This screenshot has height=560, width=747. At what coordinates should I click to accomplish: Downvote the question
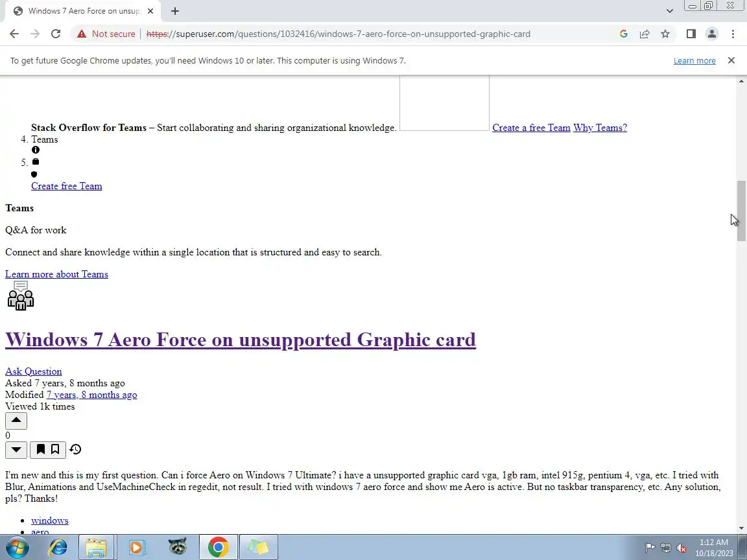click(16, 450)
